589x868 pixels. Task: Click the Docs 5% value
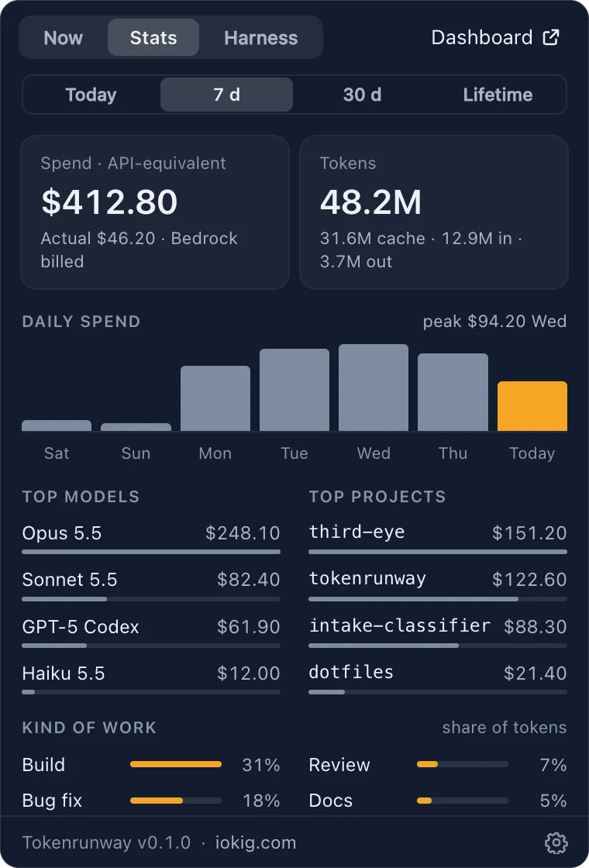[553, 801]
